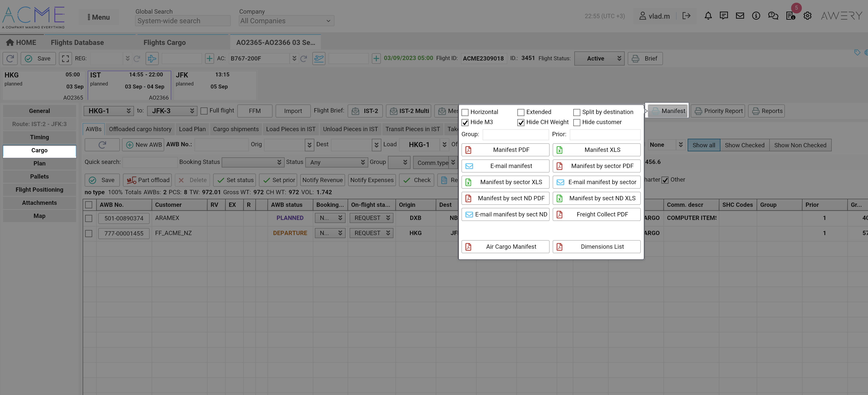Click the Group input field in manifest popup
This screenshot has height=395, width=868.
pyautogui.click(x=516, y=134)
